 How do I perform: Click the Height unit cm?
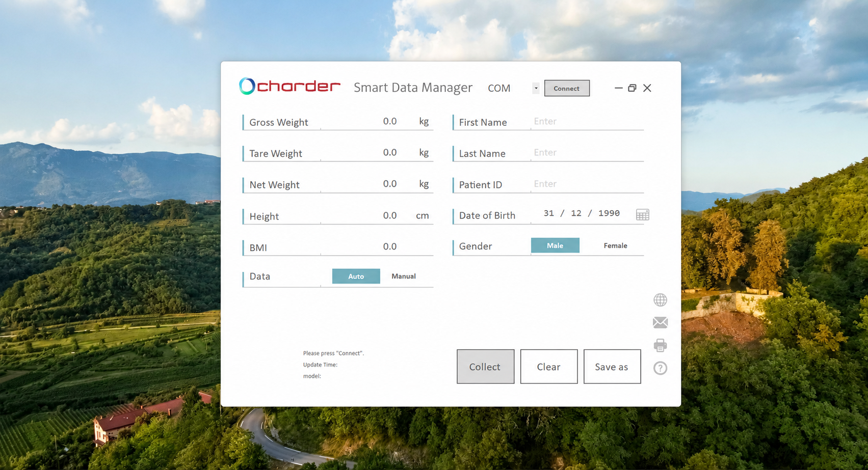[x=423, y=215]
